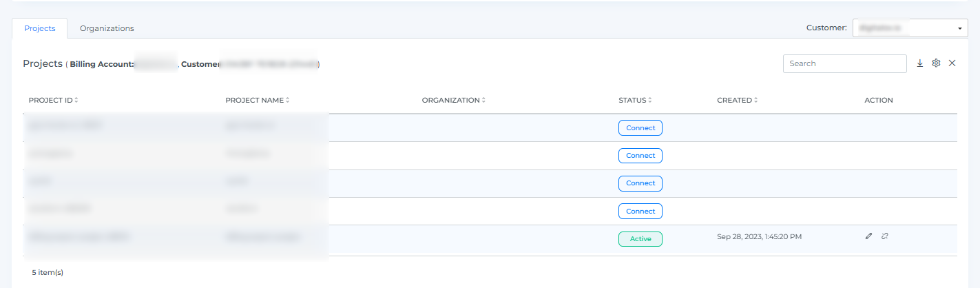Image resolution: width=980 pixels, height=288 pixels.
Task: Click the pencil edit icon in Action column
Action: (869, 236)
